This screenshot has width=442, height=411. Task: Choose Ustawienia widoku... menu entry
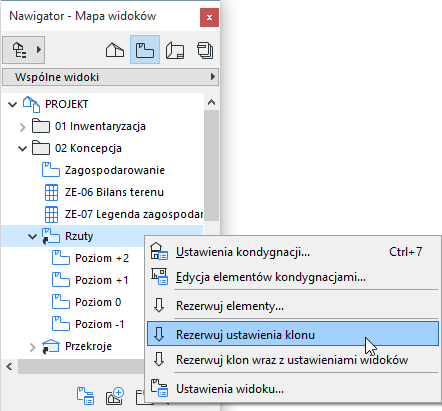[293, 389]
